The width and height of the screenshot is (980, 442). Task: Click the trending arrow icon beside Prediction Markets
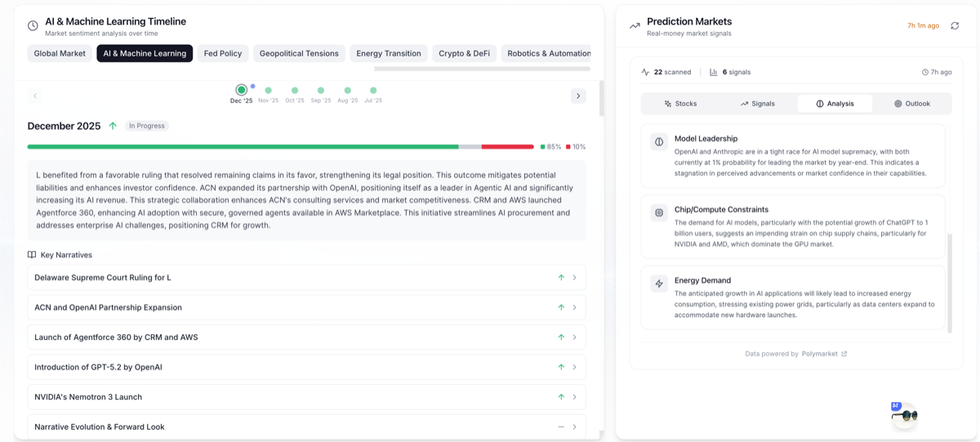(x=635, y=26)
